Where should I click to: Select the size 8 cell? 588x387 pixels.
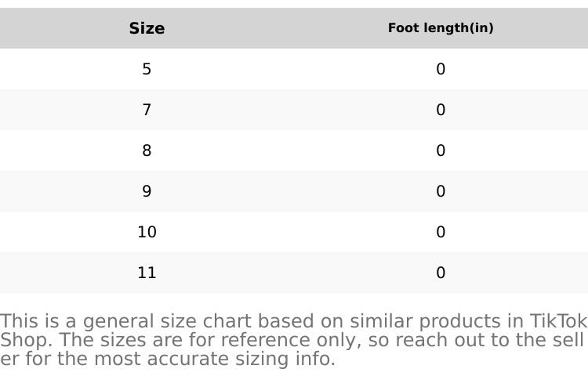tap(147, 150)
